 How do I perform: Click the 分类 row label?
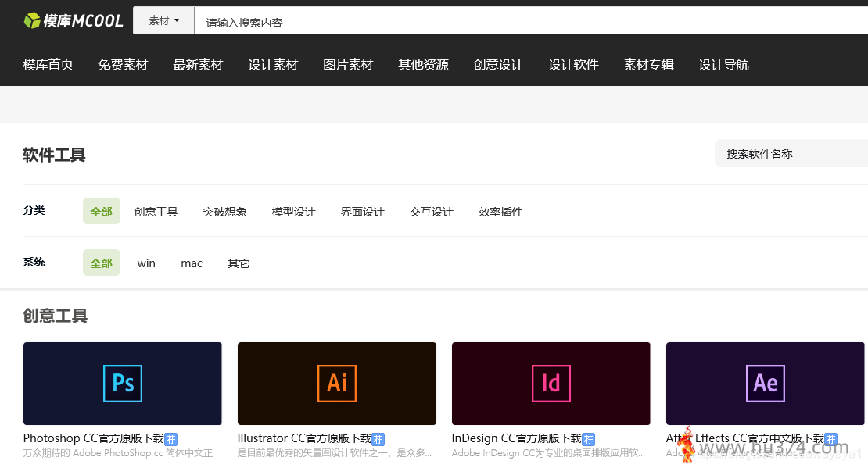click(x=34, y=210)
